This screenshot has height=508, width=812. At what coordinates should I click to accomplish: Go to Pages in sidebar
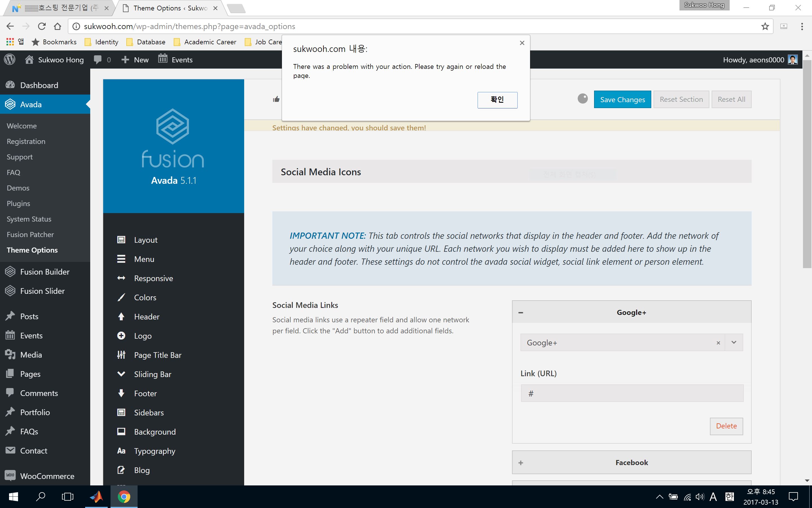45,374
